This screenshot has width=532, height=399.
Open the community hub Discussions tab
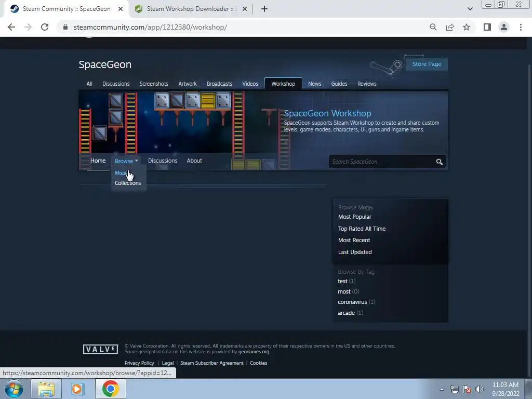116,84
